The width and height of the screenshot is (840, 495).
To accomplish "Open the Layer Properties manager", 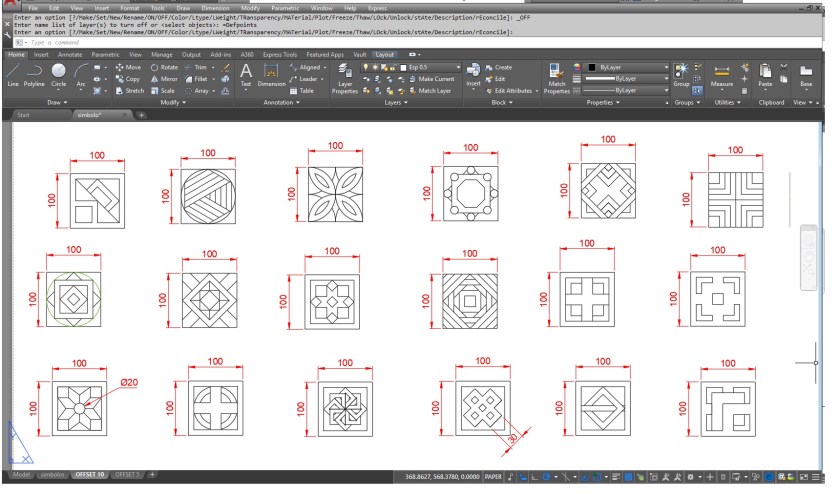I will (345, 79).
